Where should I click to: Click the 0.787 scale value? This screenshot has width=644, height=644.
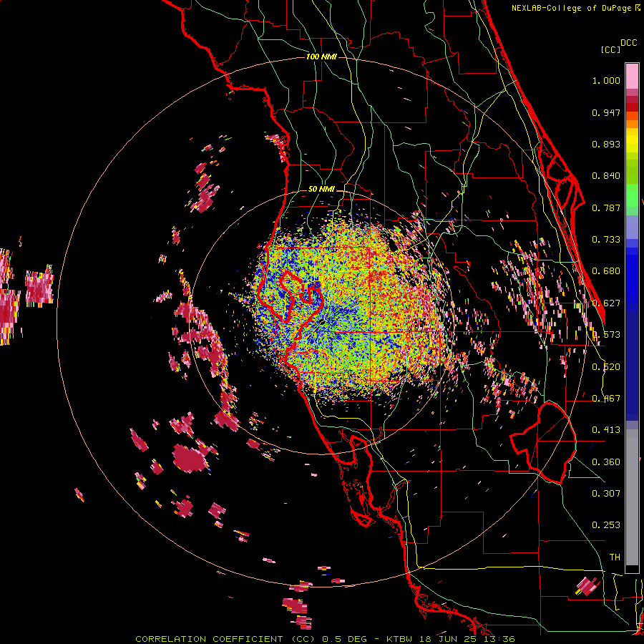tap(606, 208)
